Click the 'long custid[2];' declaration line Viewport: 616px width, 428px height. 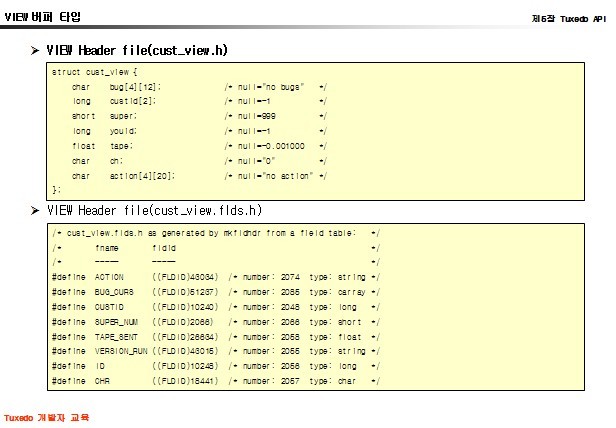(113, 101)
